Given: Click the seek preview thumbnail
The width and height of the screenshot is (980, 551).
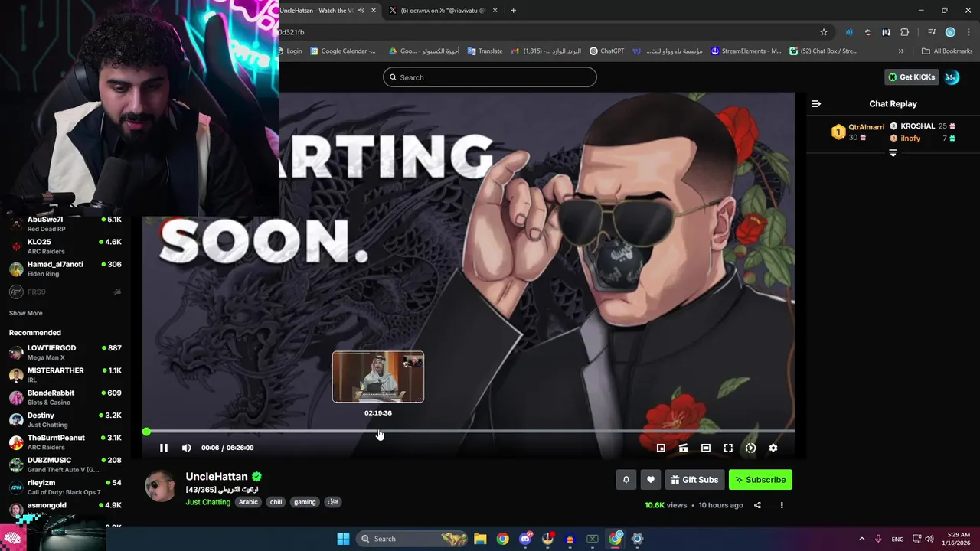Looking at the screenshot, I should pos(378,377).
